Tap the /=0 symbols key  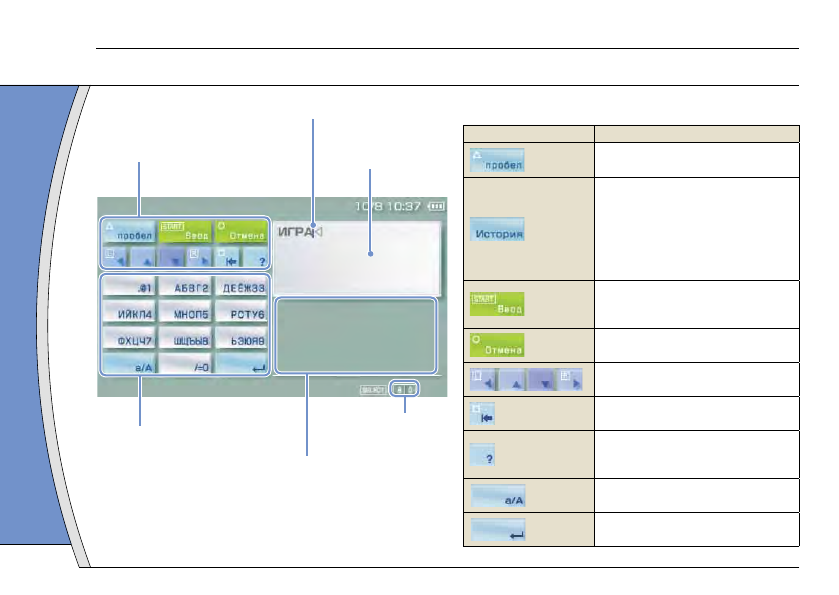[x=185, y=366]
